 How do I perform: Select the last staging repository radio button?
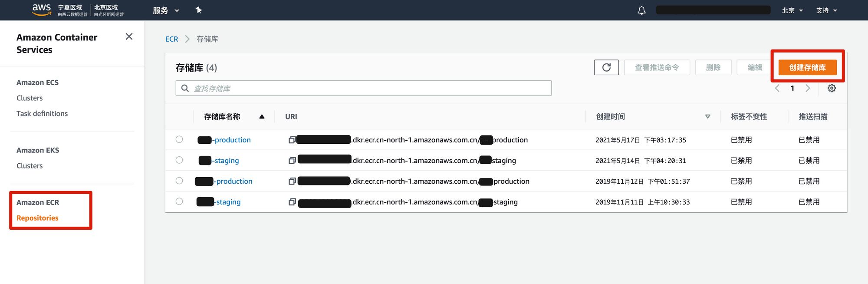tap(179, 201)
